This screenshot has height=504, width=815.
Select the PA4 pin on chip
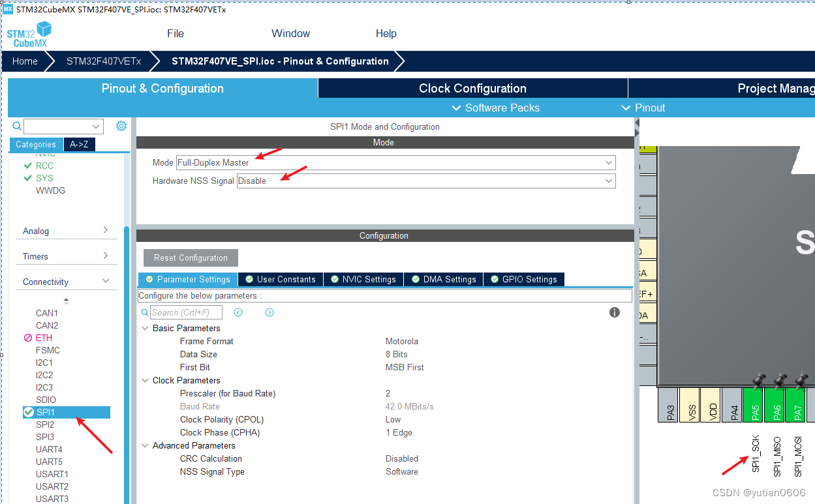(733, 404)
